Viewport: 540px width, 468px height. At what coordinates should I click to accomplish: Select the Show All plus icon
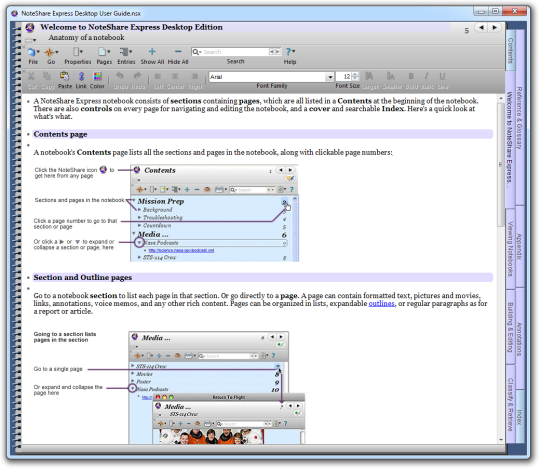pos(152,52)
